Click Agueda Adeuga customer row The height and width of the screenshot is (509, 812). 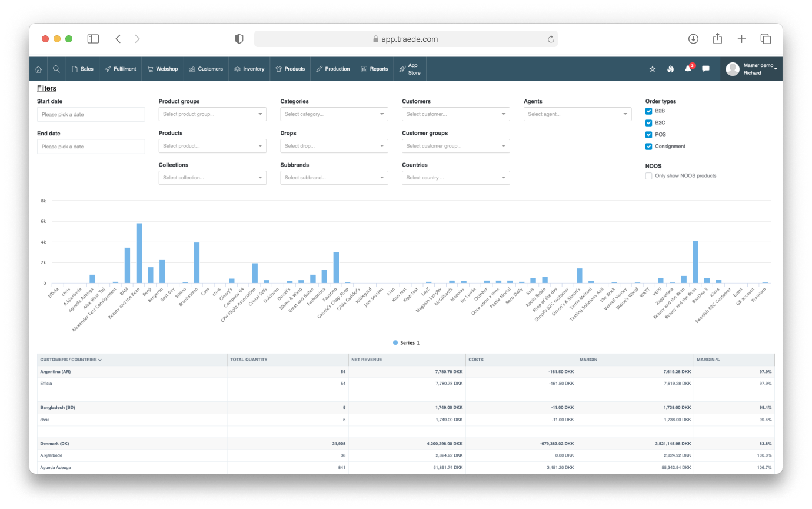point(406,467)
